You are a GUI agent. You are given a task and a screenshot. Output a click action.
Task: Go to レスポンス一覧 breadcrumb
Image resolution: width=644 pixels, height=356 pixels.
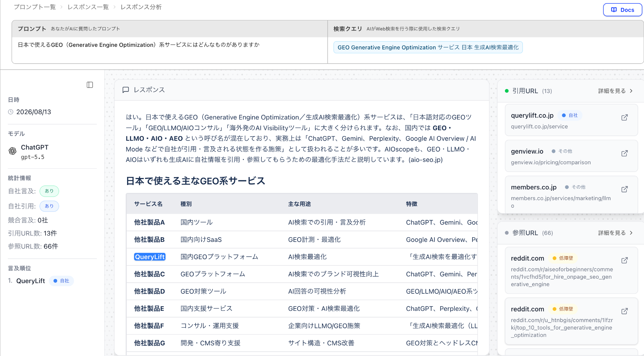(x=88, y=7)
